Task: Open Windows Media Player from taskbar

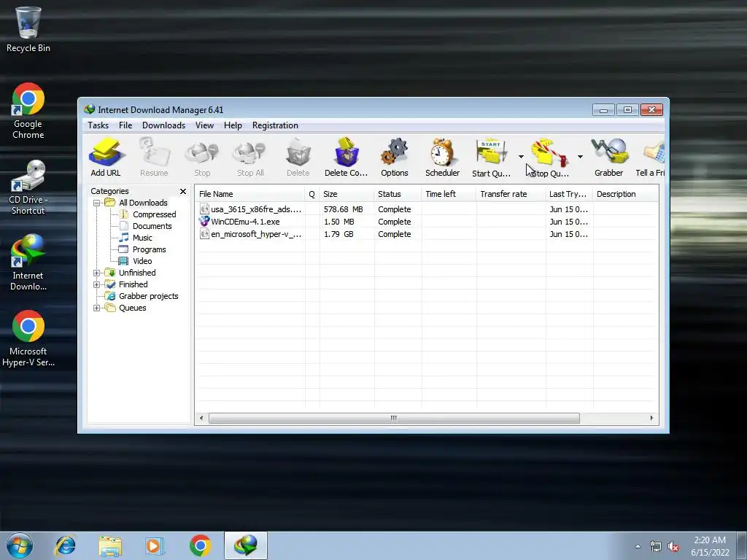Action: pyautogui.click(x=155, y=545)
